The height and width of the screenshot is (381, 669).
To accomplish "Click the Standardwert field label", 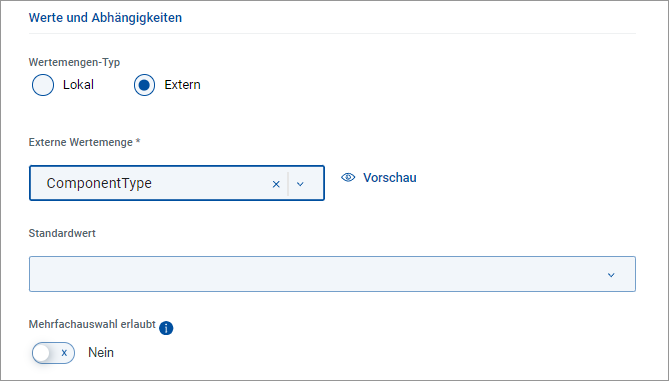I will click(x=62, y=233).
